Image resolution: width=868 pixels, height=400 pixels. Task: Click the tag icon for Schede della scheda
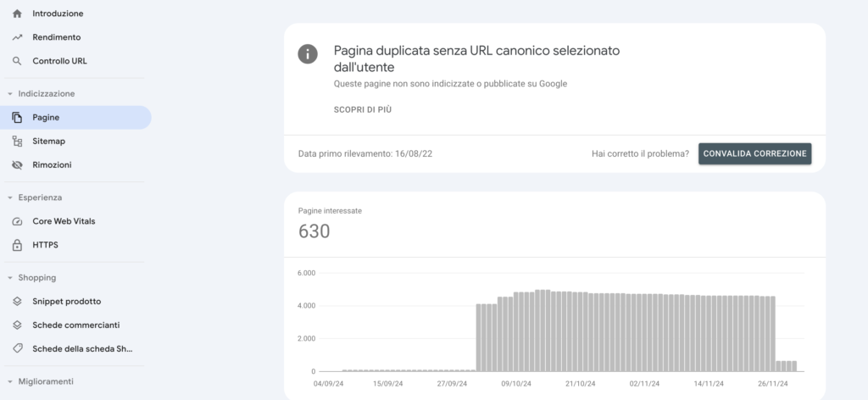pyautogui.click(x=17, y=348)
